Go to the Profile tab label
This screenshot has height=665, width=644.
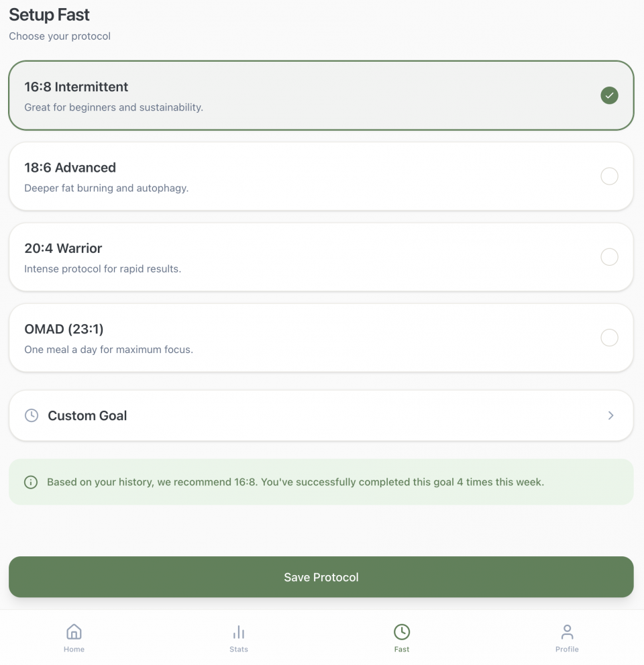point(567,650)
